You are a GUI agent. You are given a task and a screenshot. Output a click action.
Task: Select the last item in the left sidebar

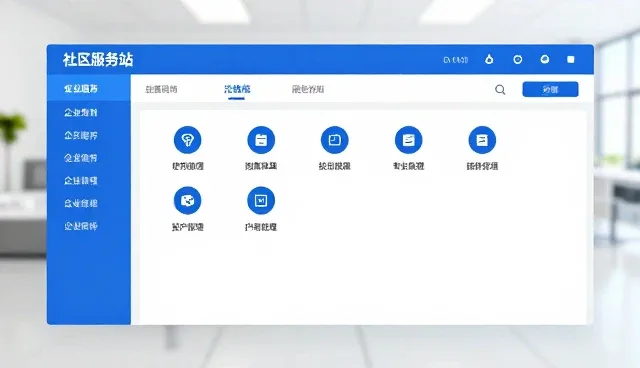tap(81, 226)
